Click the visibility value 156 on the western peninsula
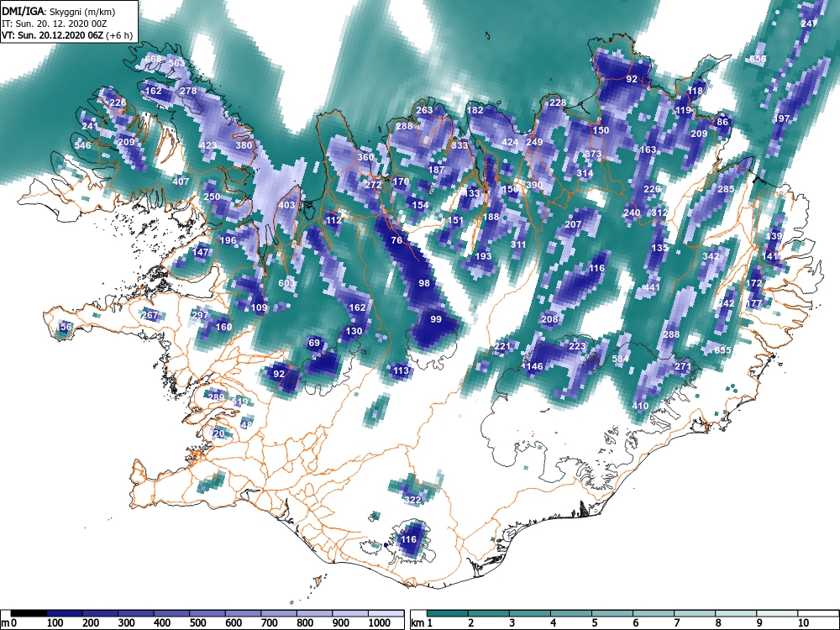This screenshot has width=840, height=630. point(63,327)
